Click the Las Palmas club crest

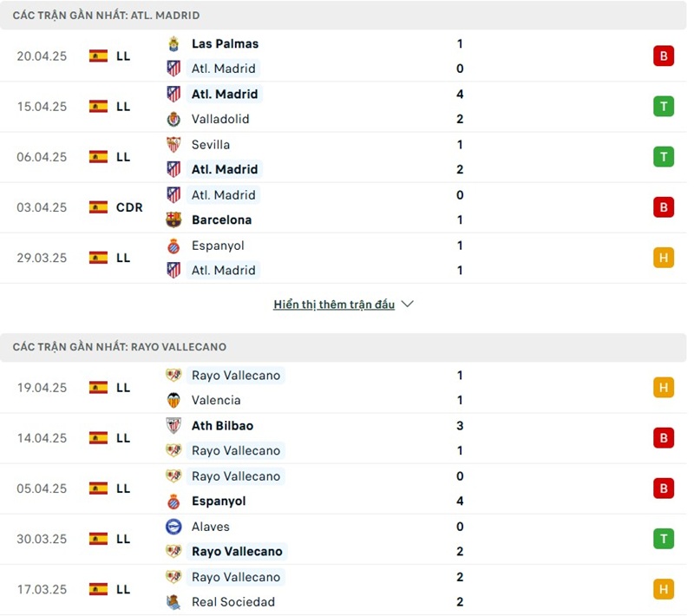coord(173,43)
